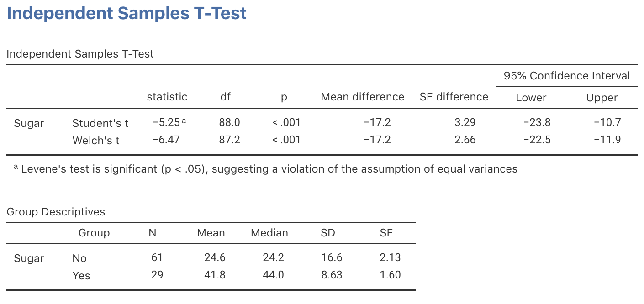Select the 'Mean difference' column header
644x304 pixels.
tap(362, 97)
